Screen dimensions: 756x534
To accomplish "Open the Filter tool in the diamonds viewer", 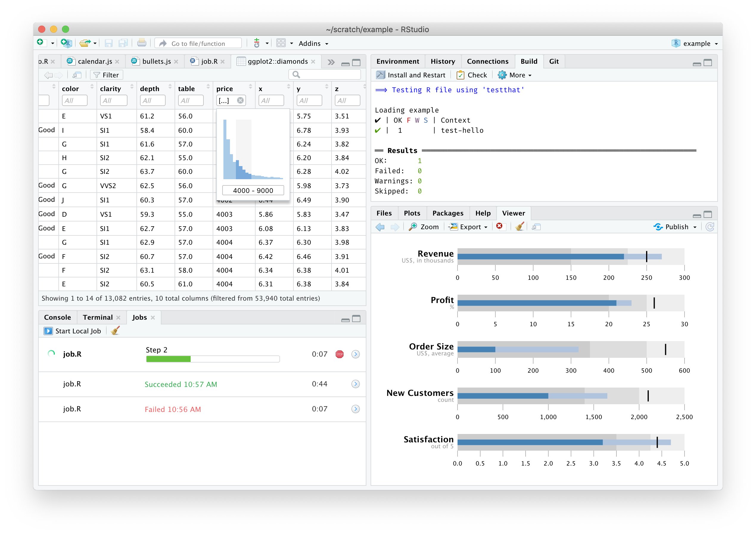I will [106, 75].
